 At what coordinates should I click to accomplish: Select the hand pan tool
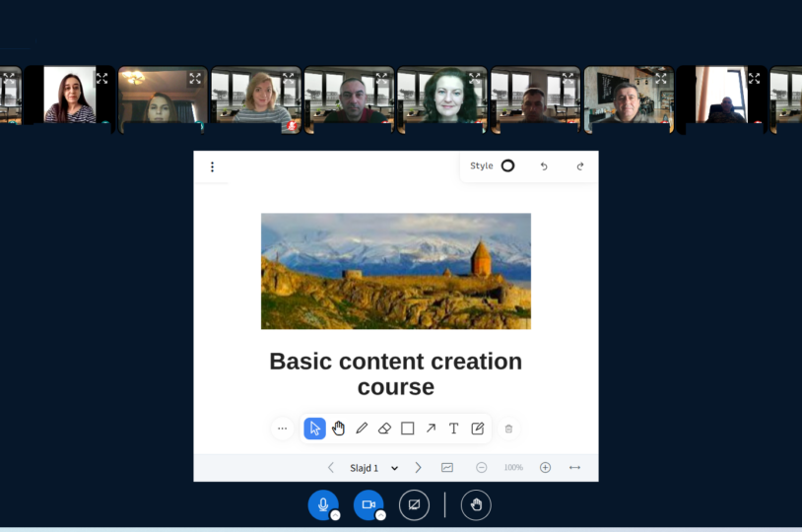coord(338,429)
